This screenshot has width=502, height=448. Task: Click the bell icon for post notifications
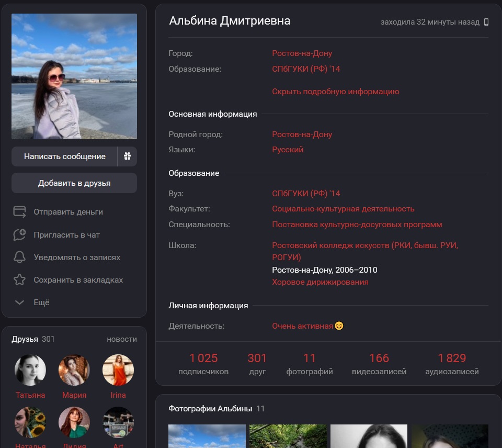[19, 257]
